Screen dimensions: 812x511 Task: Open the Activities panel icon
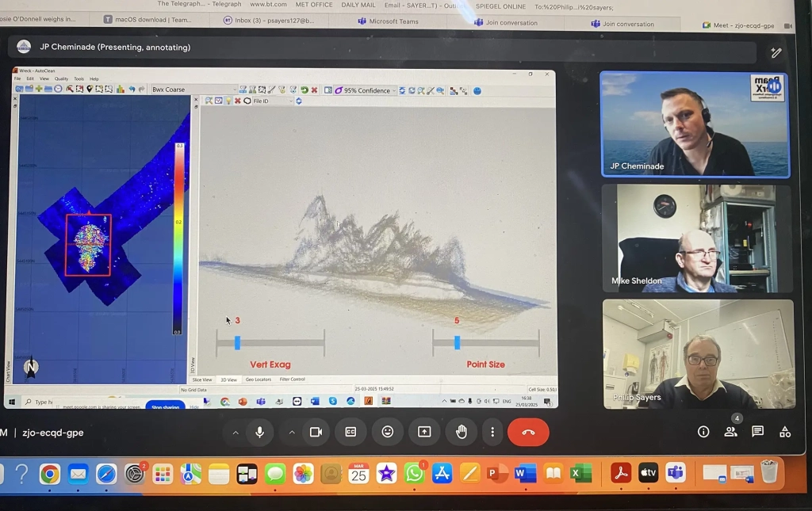pyautogui.click(x=785, y=432)
